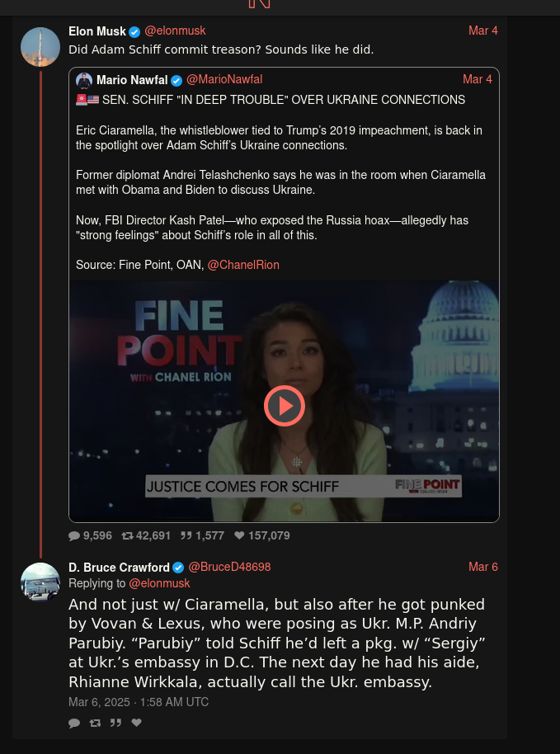Open the Mar 4 date on Musk's tweet

pyautogui.click(x=483, y=31)
